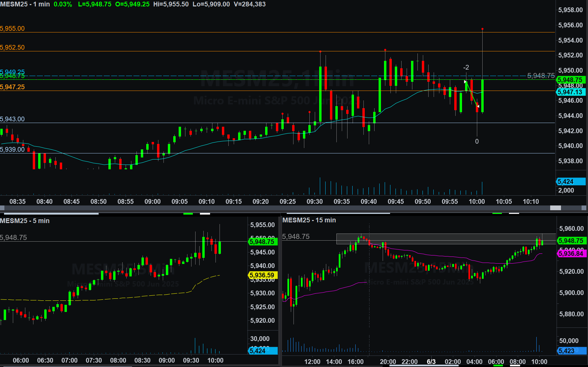588x367 pixels.
Task: Click the orange 5,947.25 level label
Action: tap(12, 87)
